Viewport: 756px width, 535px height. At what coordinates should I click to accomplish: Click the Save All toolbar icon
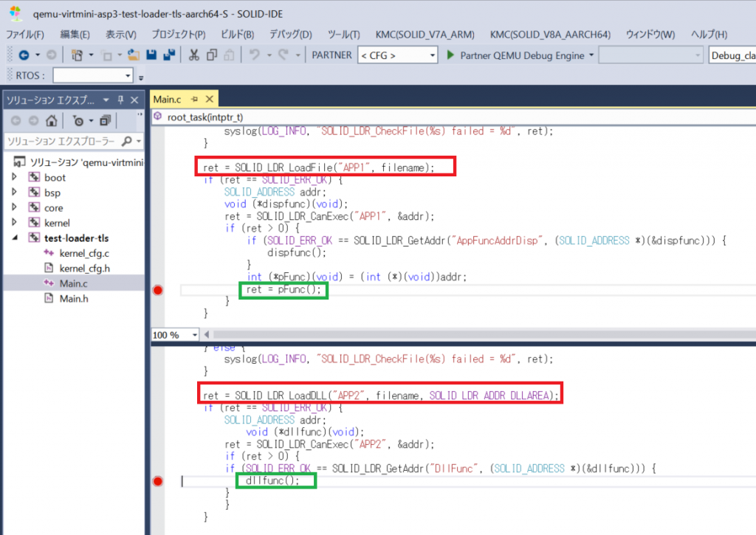pos(168,55)
